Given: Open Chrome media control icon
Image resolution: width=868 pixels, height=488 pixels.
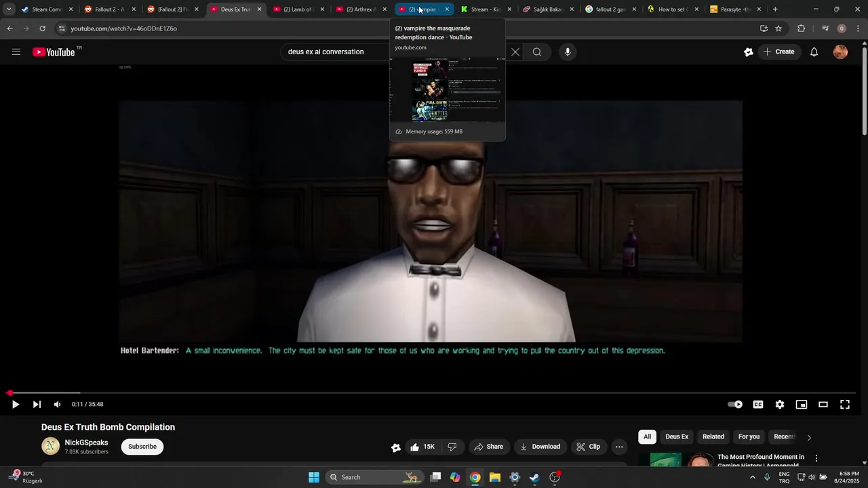Looking at the screenshot, I should tap(825, 28).
